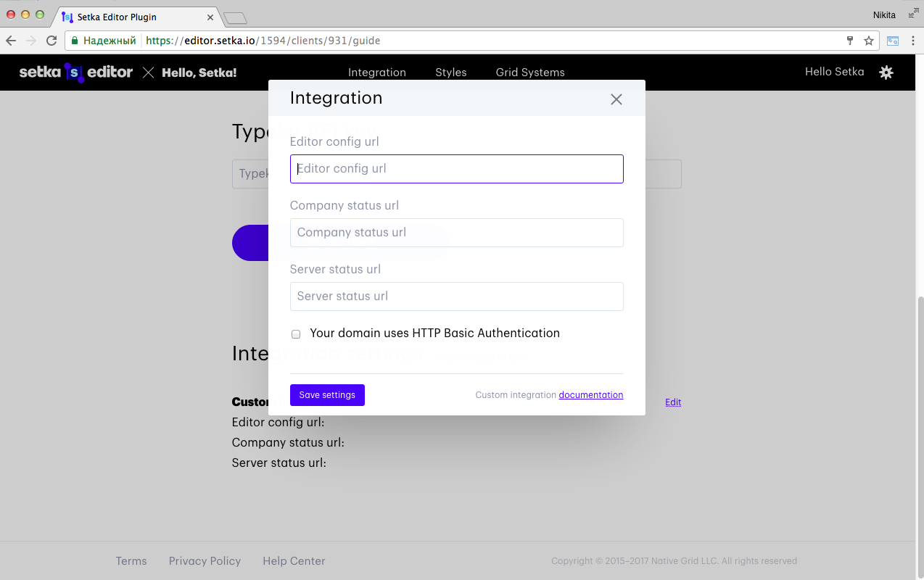Open Terms footer link

point(131,561)
